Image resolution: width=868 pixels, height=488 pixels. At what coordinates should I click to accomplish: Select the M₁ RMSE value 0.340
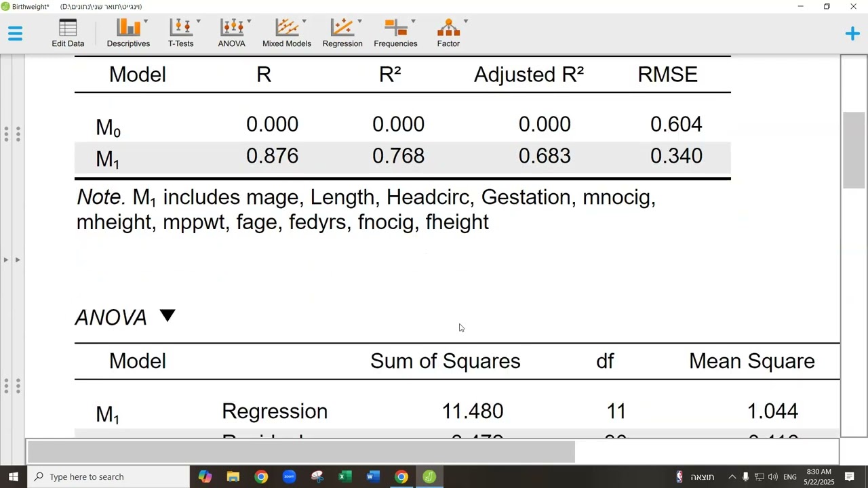coord(676,156)
